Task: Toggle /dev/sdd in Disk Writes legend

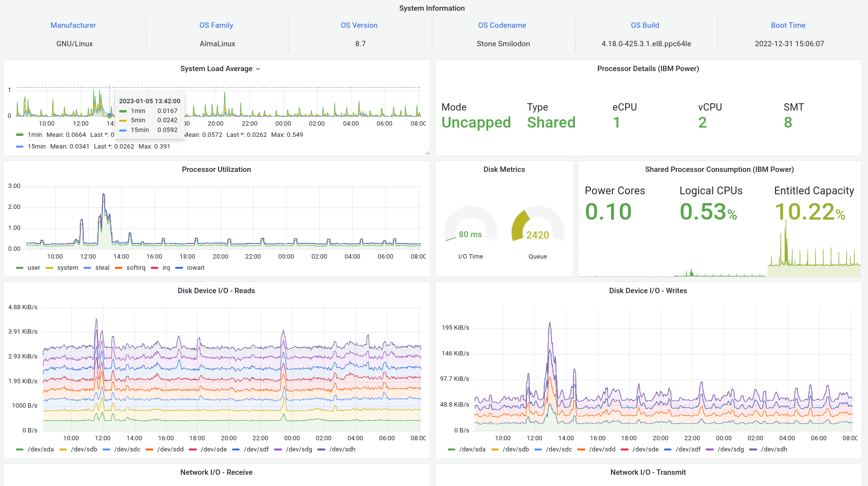Action: point(602,449)
